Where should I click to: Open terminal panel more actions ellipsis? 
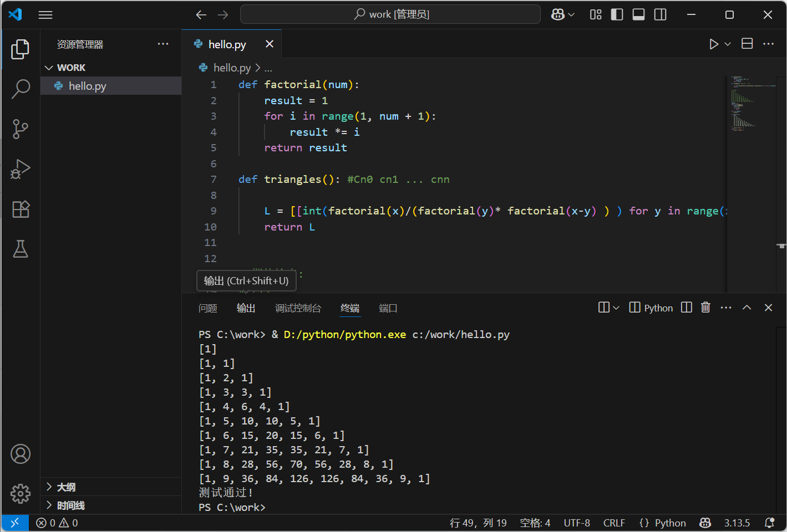pyautogui.click(x=726, y=308)
